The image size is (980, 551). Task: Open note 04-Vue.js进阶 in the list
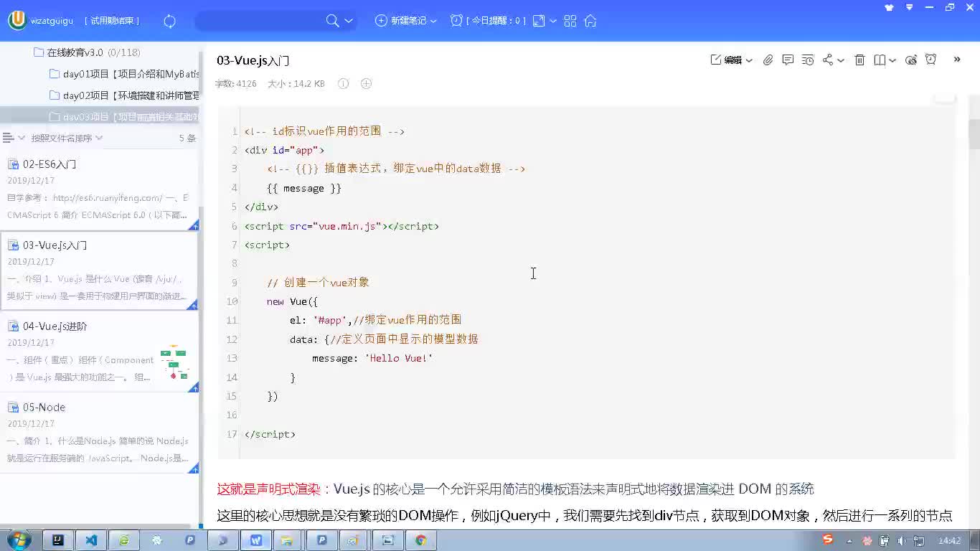click(x=99, y=352)
